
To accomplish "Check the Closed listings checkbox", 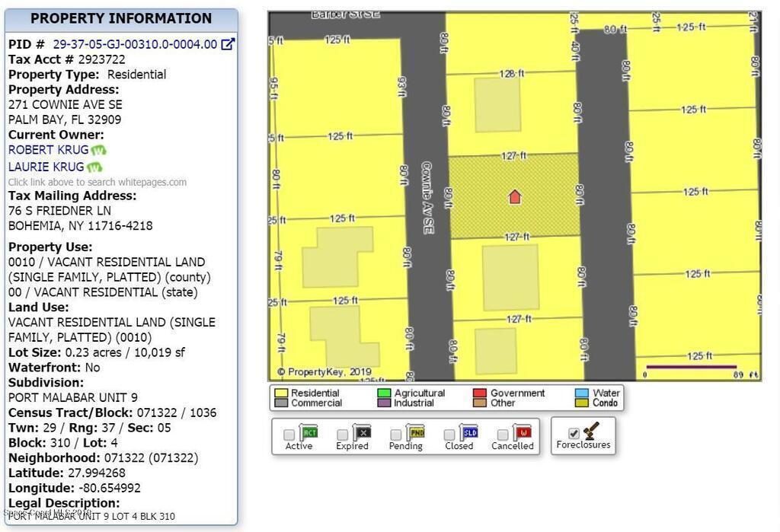I will pos(449,435).
